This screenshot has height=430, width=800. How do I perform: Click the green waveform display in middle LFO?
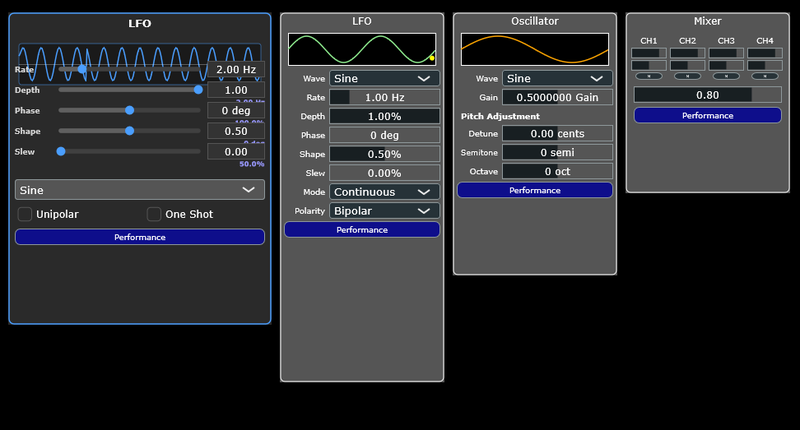(x=362, y=50)
